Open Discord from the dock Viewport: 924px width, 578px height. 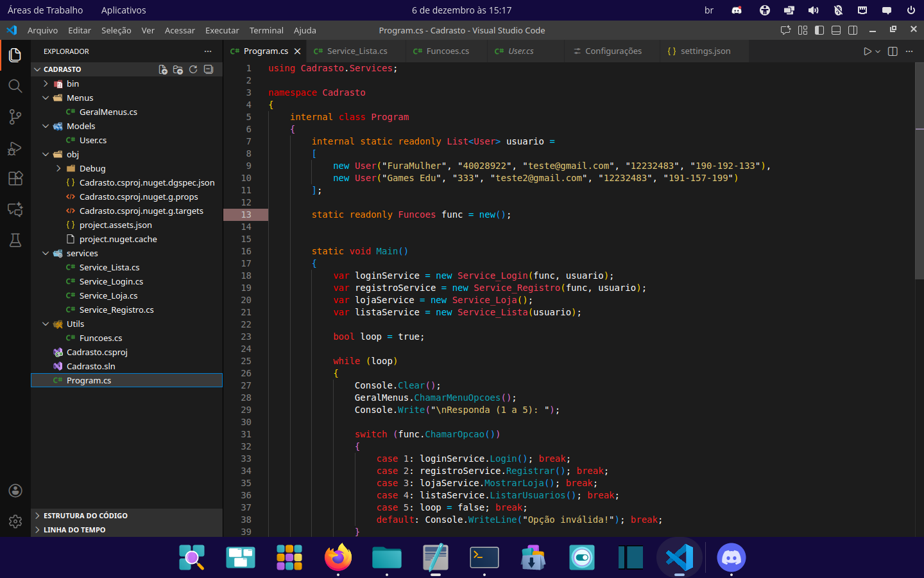click(x=731, y=557)
